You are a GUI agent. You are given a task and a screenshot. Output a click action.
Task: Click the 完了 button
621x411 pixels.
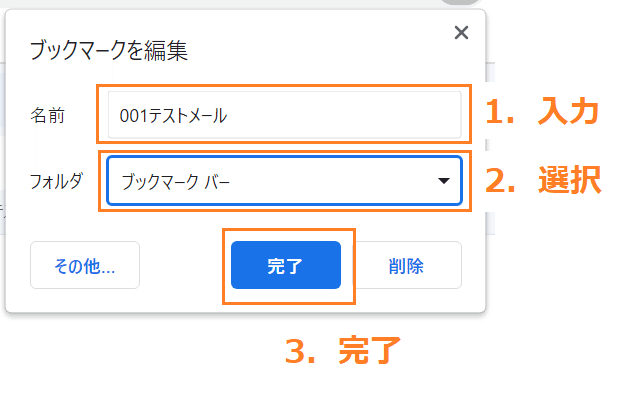tap(286, 265)
